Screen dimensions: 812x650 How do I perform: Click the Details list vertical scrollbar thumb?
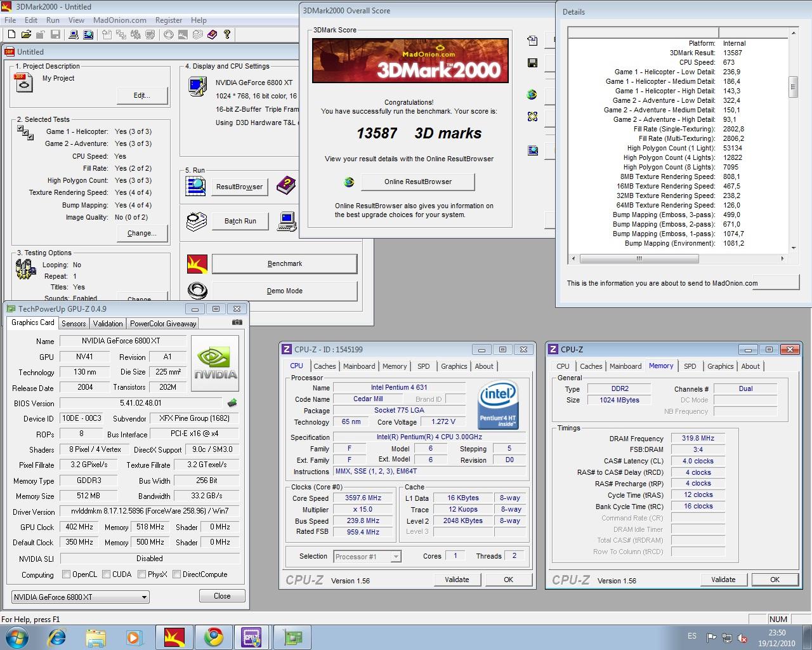[x=793, y=87]
